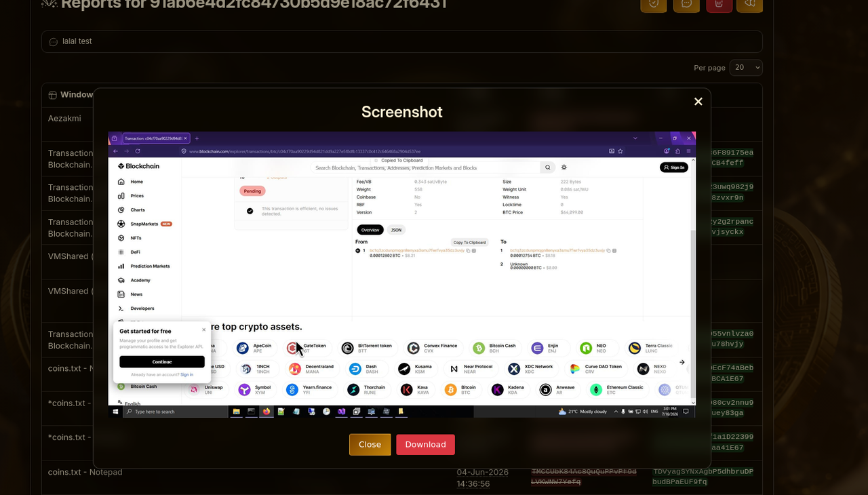
Task: Expand the system tray hidden icons chevron
Action: [x=616, y=412]
